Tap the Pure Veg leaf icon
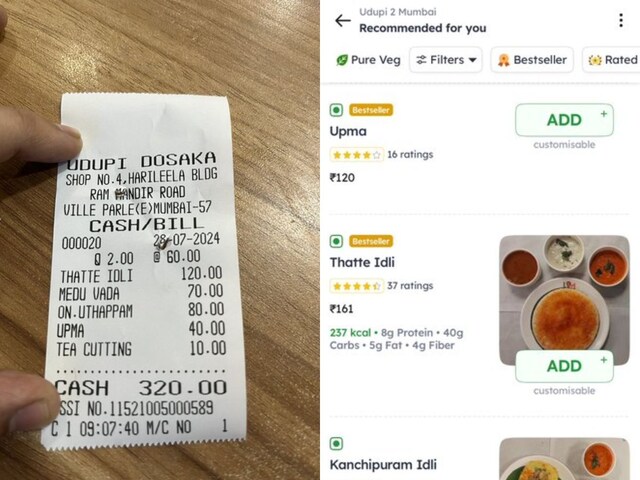 pyautogui.click(x=342, y=60)
